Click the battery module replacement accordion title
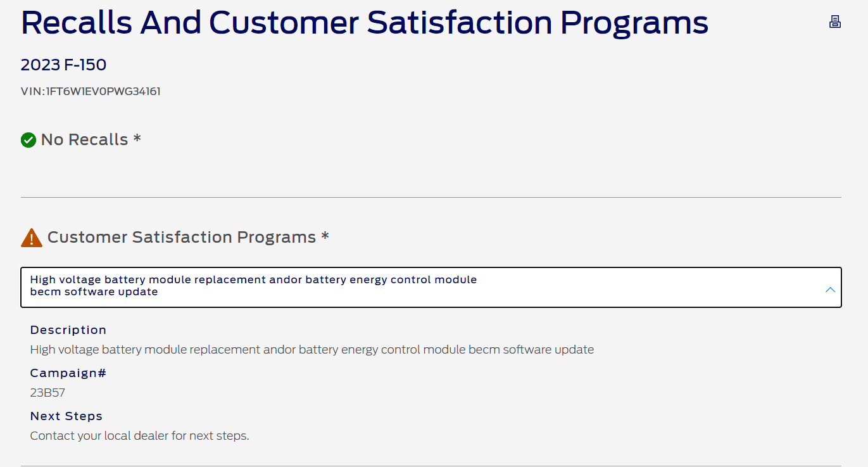This screenshot has width=868, height=467. pyautogui.click(x=253, y=286)
